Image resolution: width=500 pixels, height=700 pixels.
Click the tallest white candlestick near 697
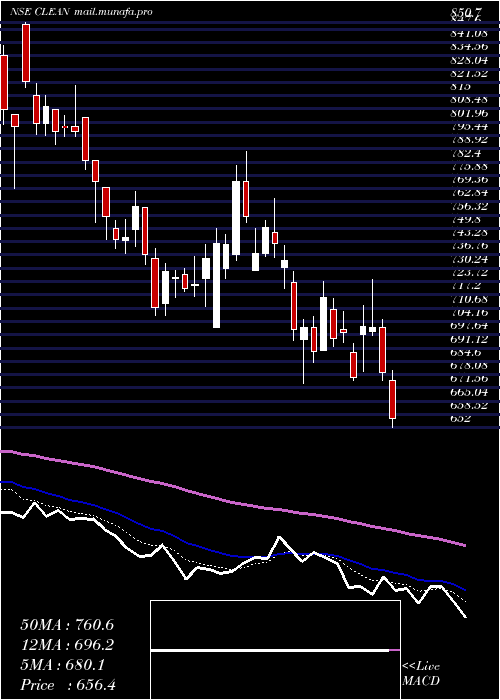tap(217, 285)
